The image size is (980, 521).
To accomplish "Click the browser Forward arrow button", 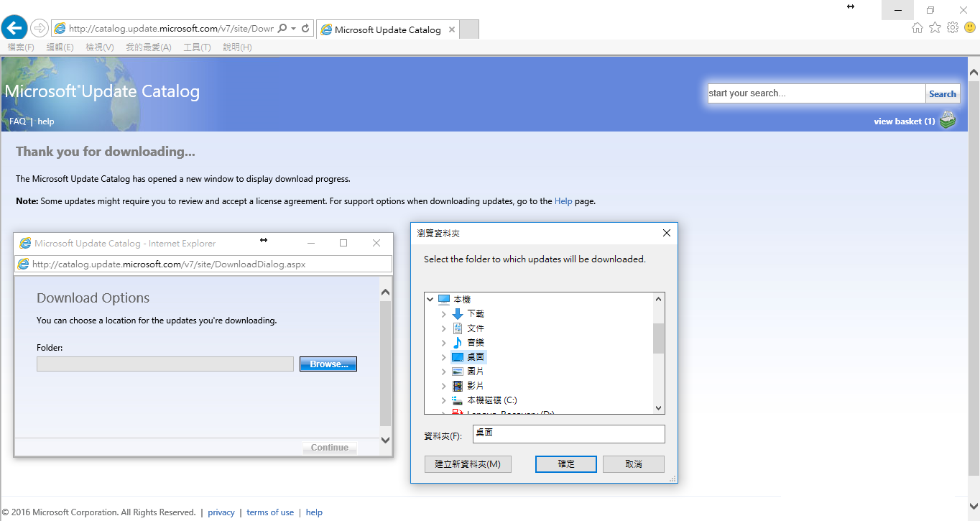I will 40,28.
